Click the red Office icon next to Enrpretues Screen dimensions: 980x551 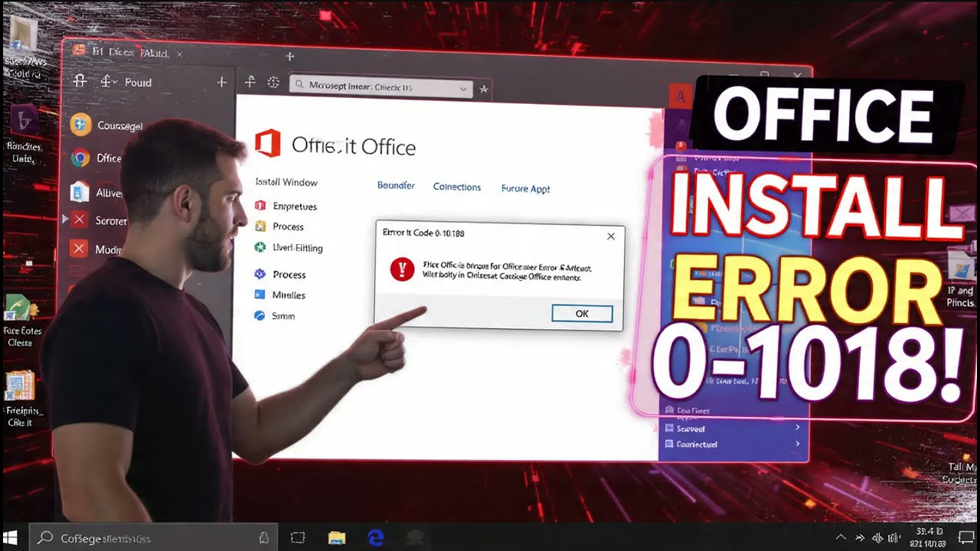point(260,206)
